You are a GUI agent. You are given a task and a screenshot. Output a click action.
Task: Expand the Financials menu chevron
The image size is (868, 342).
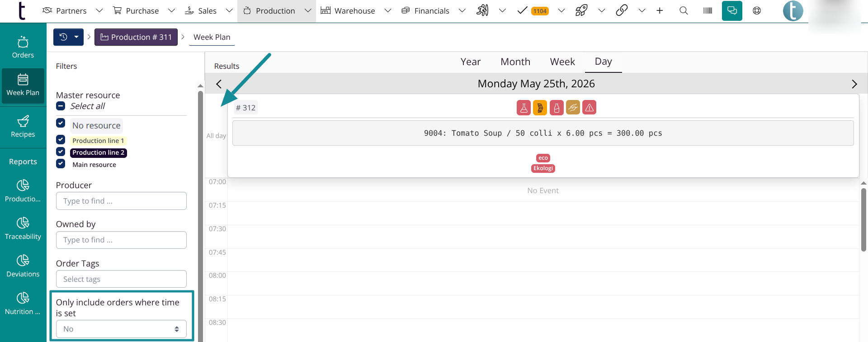[462, 10]
